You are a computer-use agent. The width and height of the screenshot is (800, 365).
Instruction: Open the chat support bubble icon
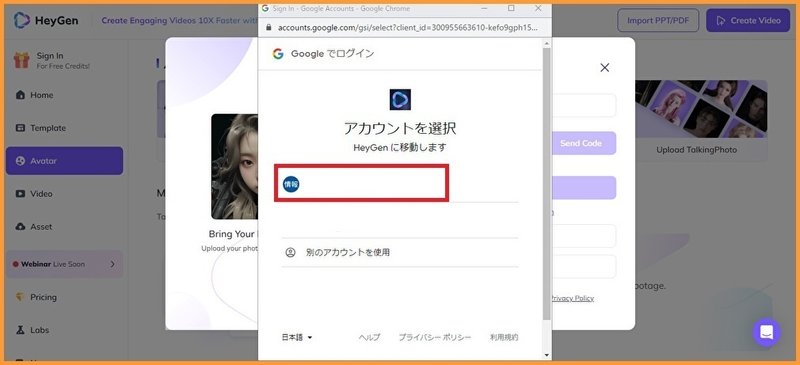coord(766,332)
